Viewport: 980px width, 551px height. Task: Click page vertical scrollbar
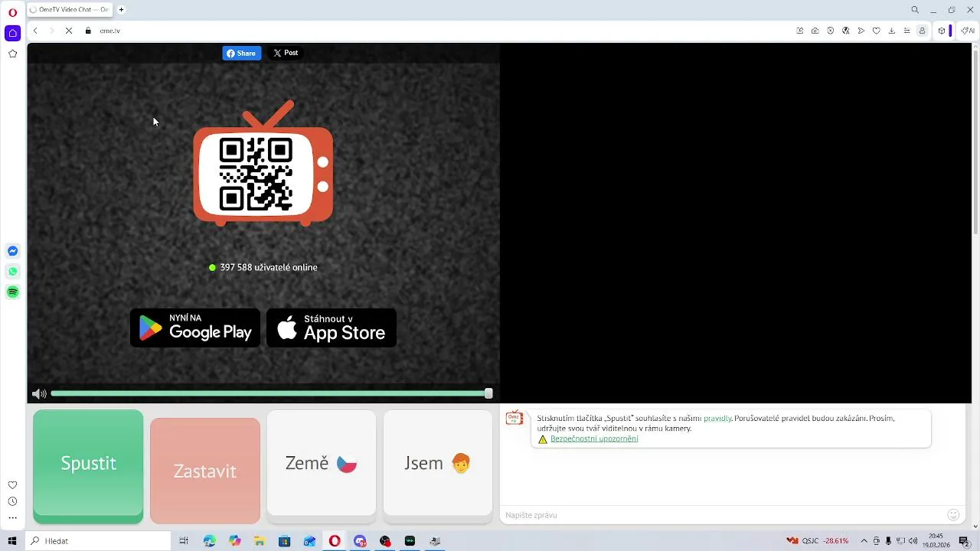point(975,142)
